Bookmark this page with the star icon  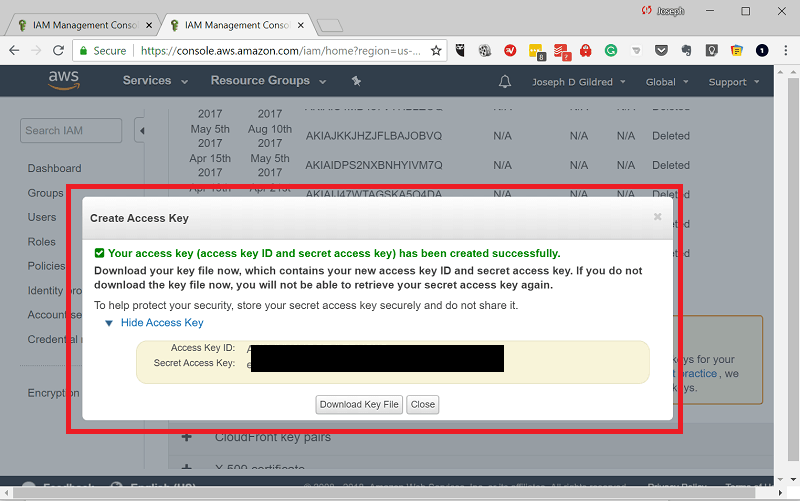[436, 51]
